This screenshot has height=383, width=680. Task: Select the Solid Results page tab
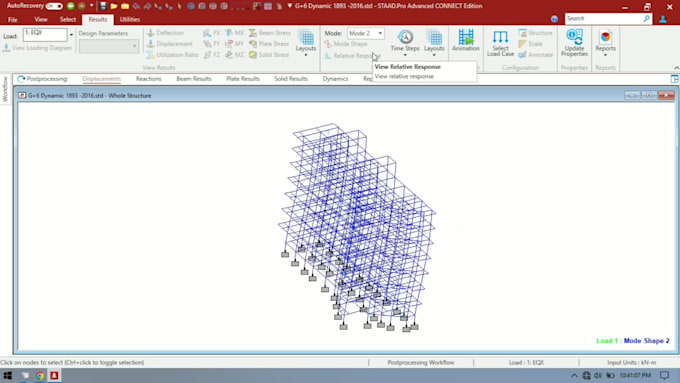(291, 79)
